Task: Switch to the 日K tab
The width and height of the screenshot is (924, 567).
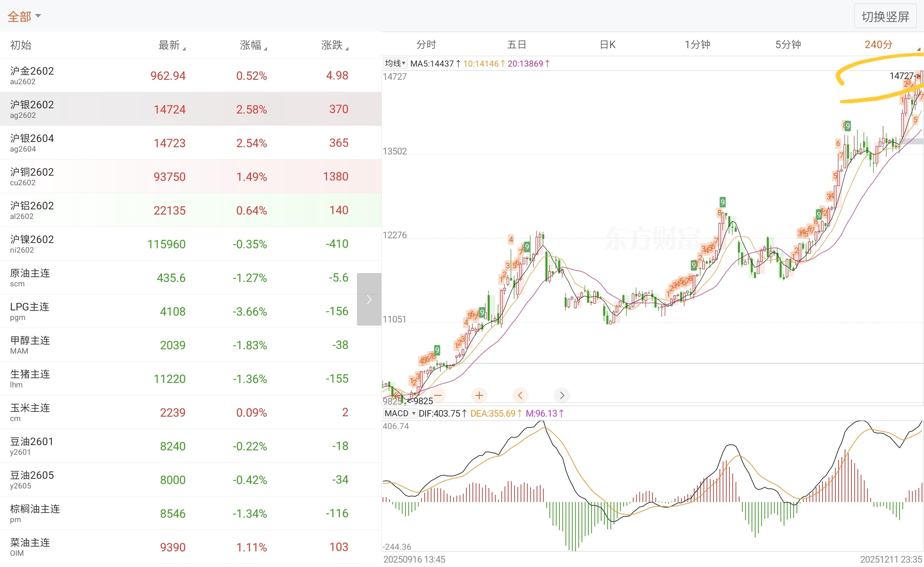Action: (608, 45)
